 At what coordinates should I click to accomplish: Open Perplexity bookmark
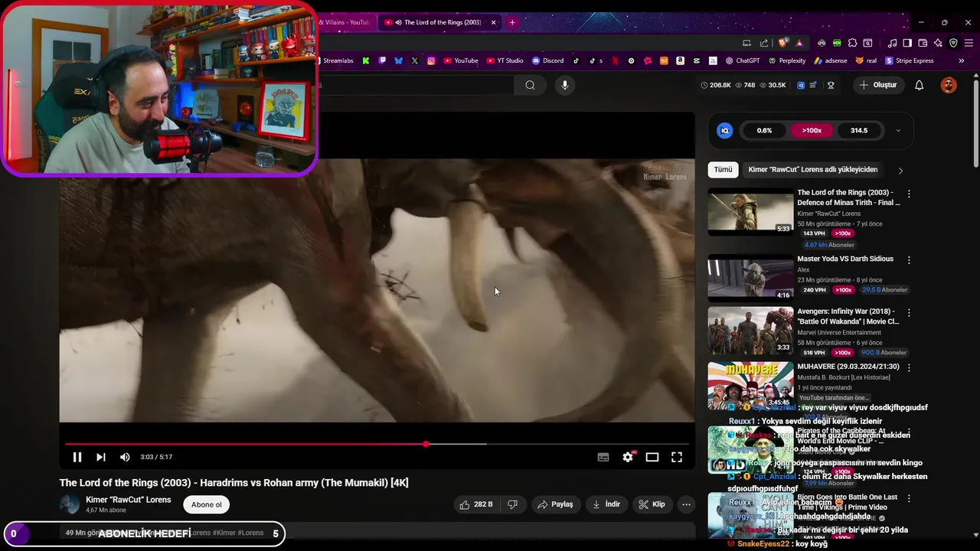pos(787,60)
